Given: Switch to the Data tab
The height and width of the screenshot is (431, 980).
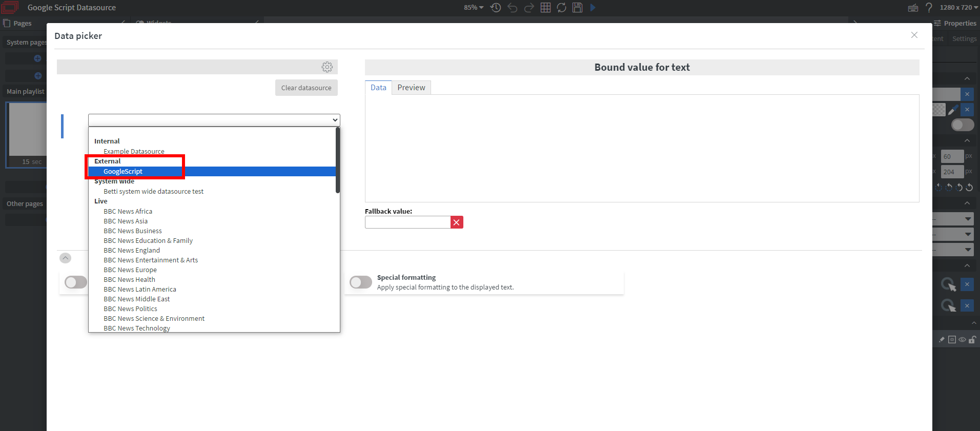Looking at the screenshot, I should click(x=378, y=88).
